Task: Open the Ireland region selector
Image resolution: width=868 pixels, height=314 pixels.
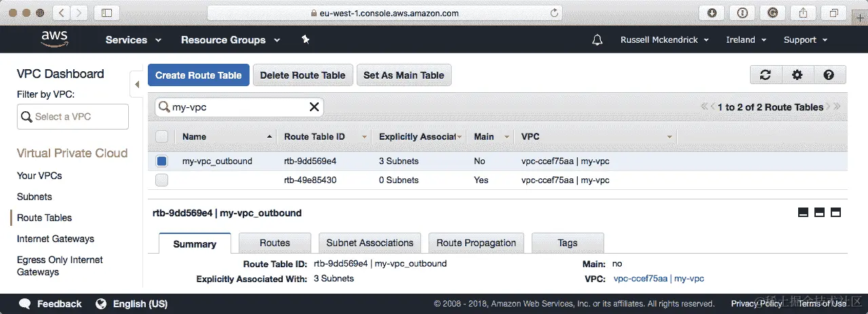Action: click(x=746, y=40)
